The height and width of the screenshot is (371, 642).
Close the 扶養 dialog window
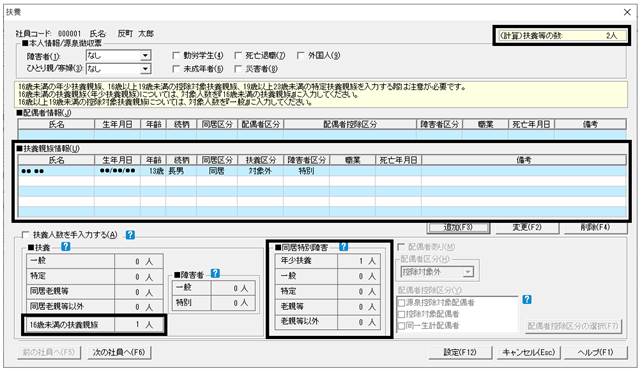pyautogui.click(x=627, y=12)
